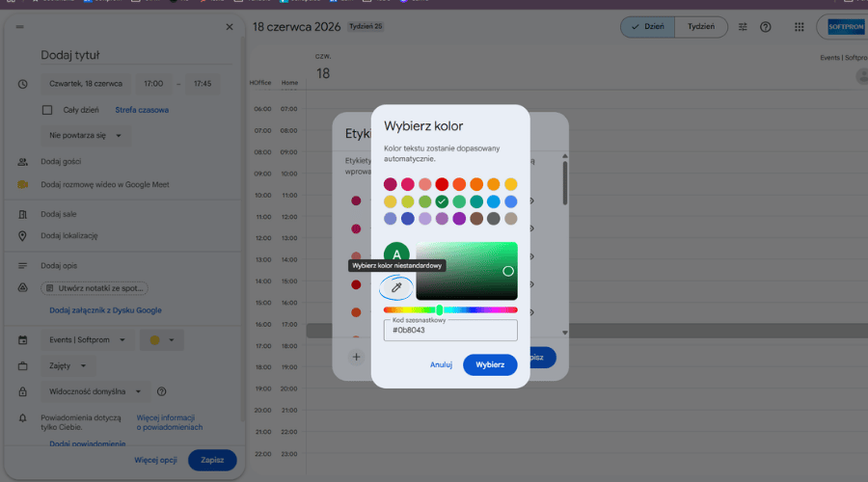868x482 pixels.
Task: Click the plus icon in the labels dialog
Action: pos(356,357)
